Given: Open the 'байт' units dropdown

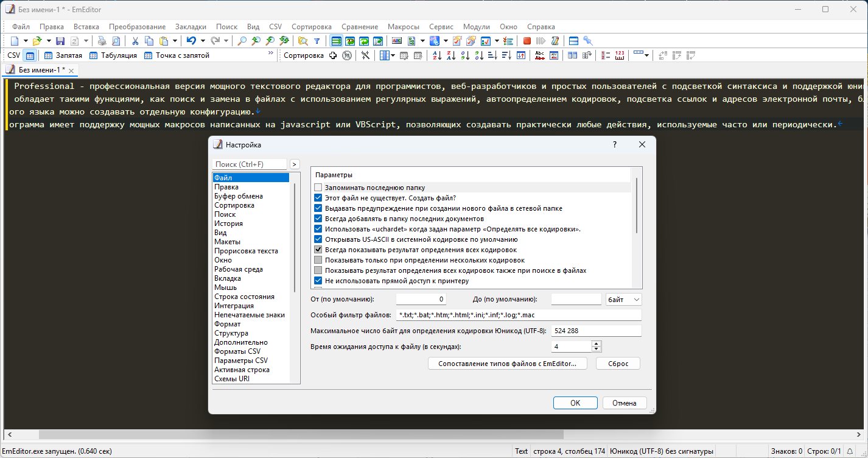Looking at the screenshot, I should [x=624, y=300].
